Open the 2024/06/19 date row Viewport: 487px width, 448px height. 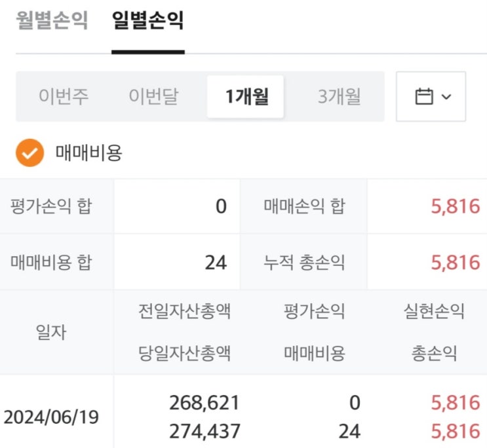pos(51,417)
